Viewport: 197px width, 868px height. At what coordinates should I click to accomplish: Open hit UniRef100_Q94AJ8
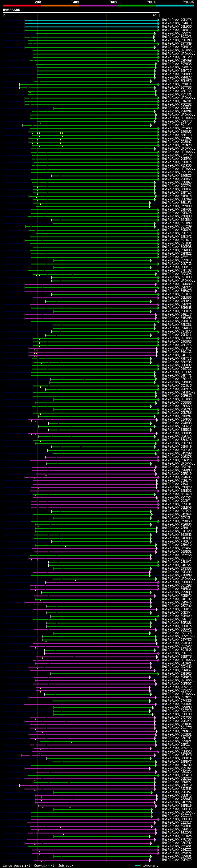click(x=177, y=23)
